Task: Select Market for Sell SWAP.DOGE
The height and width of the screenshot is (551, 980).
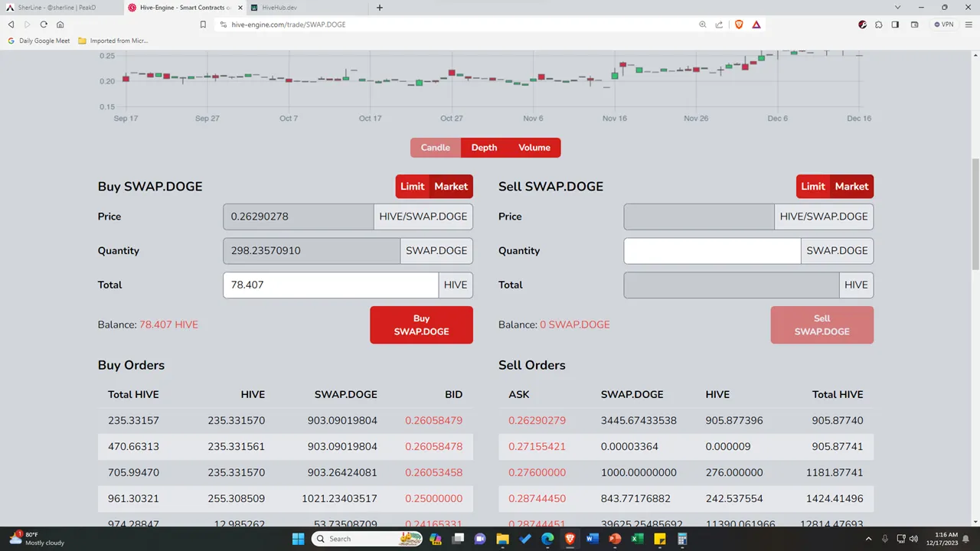Action: coord(851,186)
